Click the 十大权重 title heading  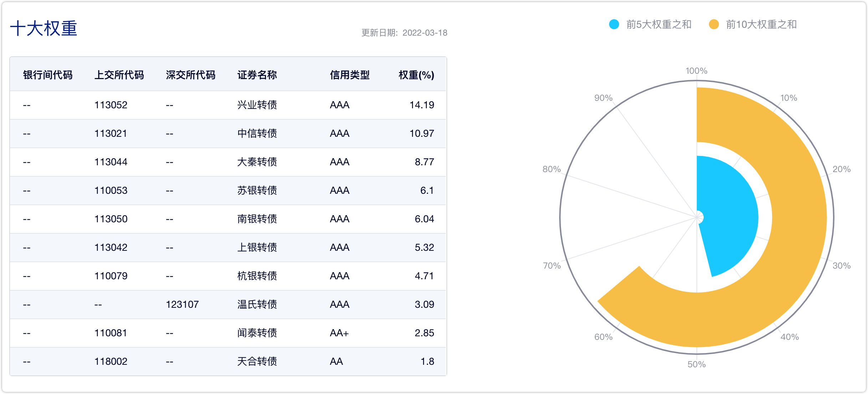tap(44, 28)
